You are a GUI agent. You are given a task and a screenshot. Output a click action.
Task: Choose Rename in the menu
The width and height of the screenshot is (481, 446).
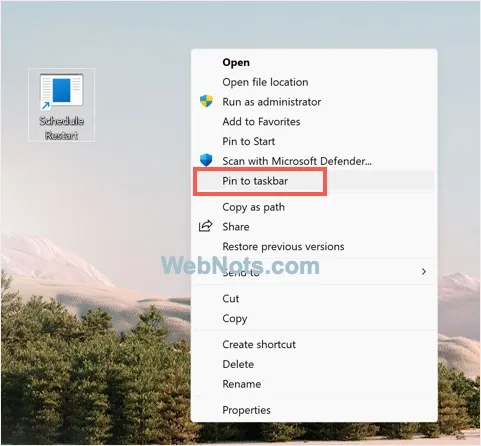[x=242, y=384]
